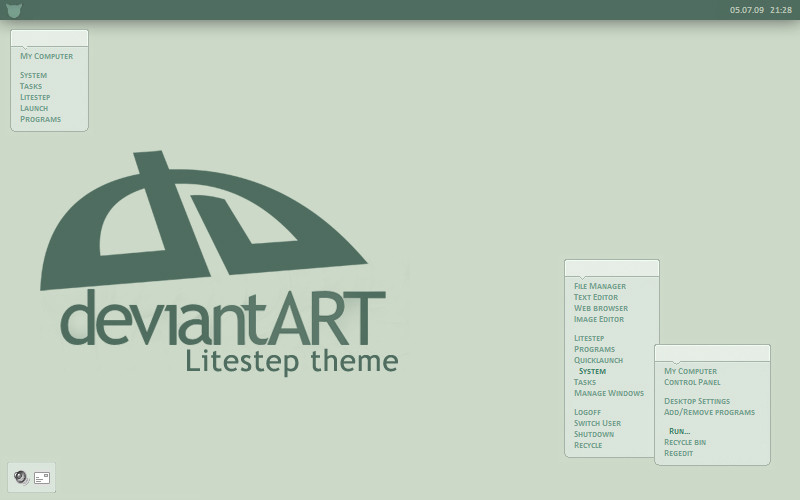Open the Quicklaunch submenu

tap(598, 360)
